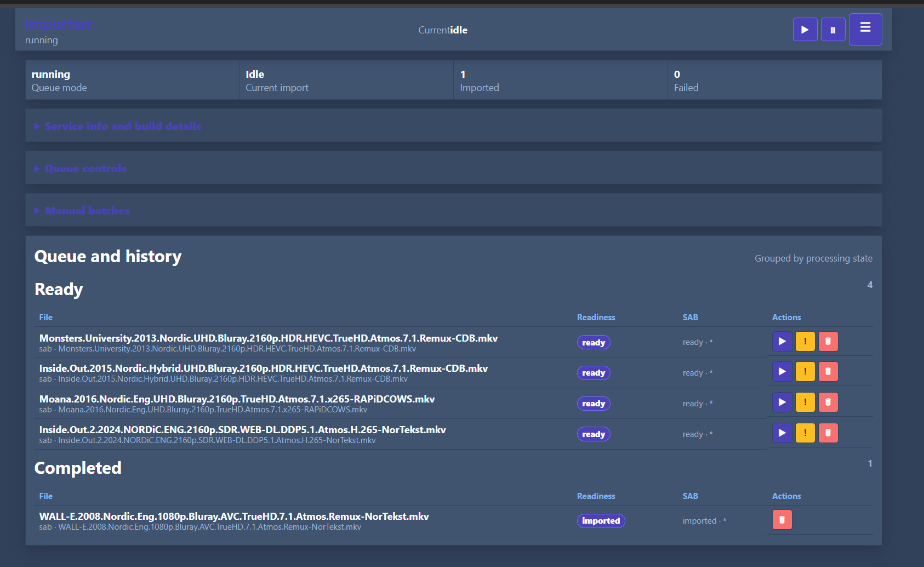
Task: Click the yellow warning button on Monsters.University row
Action: coord(805,341)
